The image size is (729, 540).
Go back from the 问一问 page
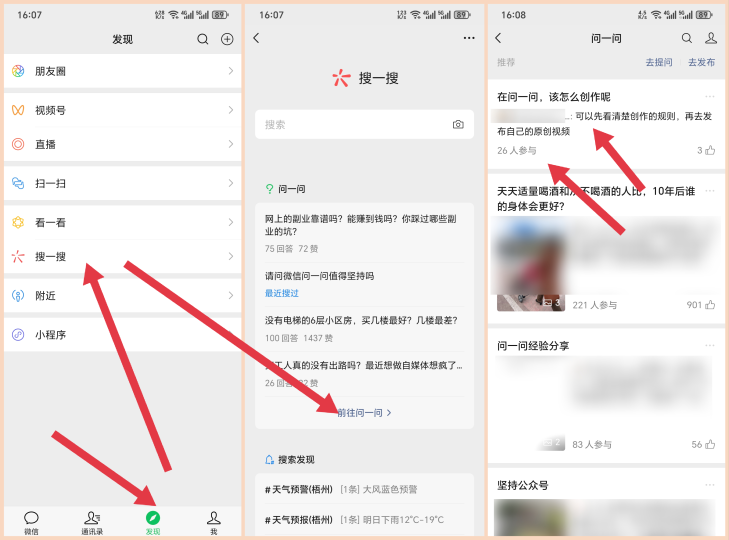click(498, 38)
